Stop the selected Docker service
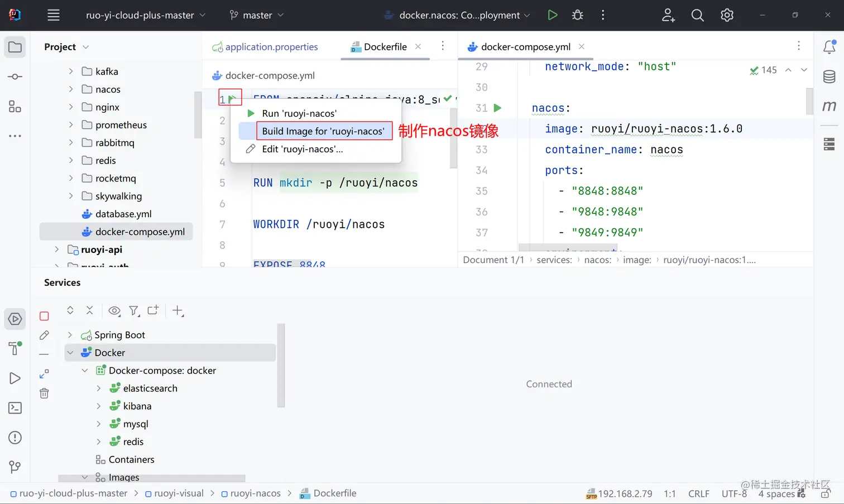Viewport: 844px width, 504px height. (44, 316)
